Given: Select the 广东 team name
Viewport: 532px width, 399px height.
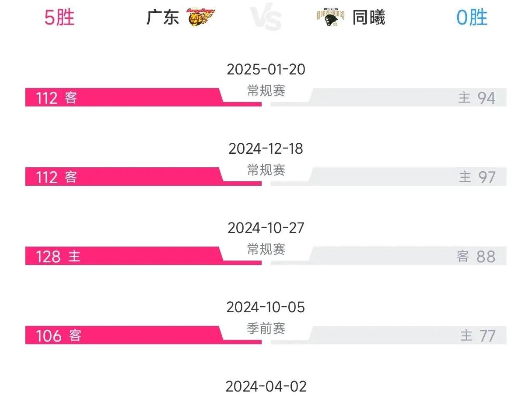Looking at the screenshot, I should tap(163, 18).
